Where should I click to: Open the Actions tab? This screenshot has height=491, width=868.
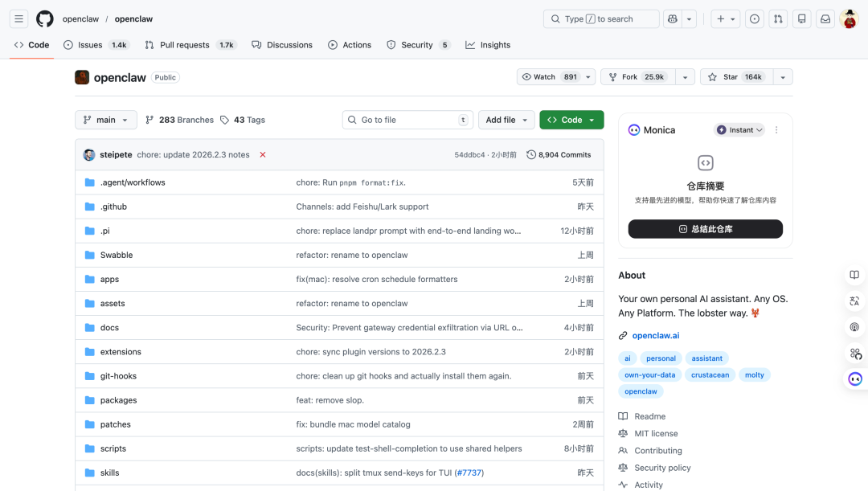click(x=350, y=45)
